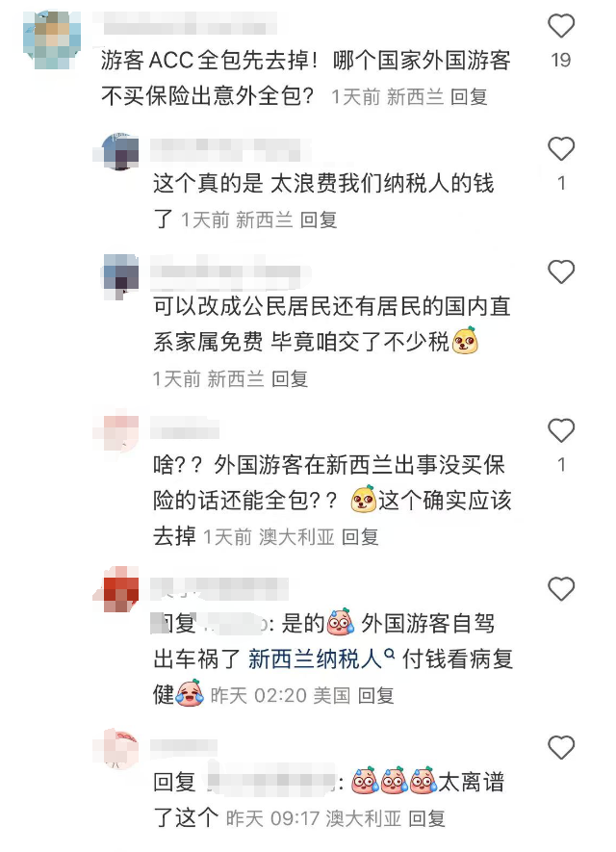This screenshot has width=616, height=852.
Task: Like the reply posted at 昨天 02:20
Action: click(561, 589)
